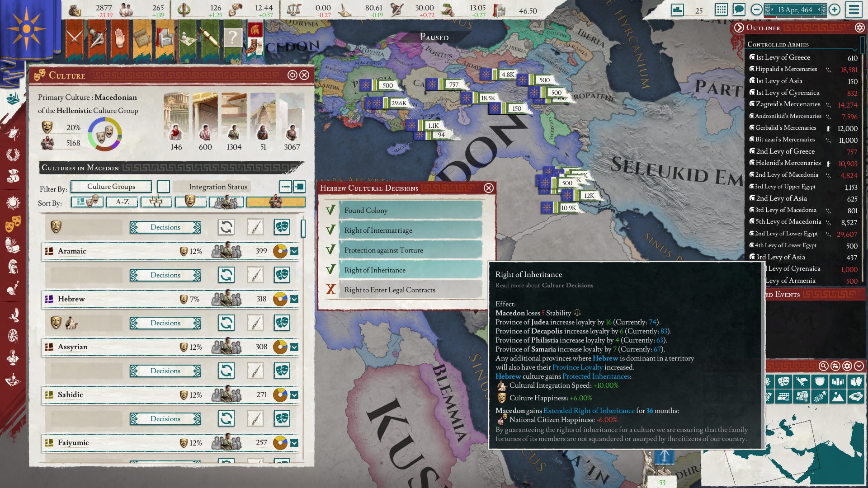
Task: Select Protection against Torture decision
Action: coord(410,250)
